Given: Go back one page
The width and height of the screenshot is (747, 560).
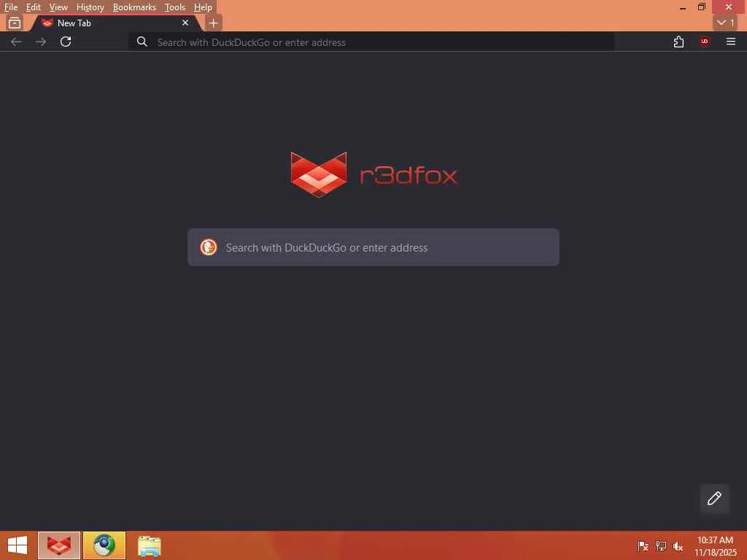Looking at the screenshot, I should [x=16, y=42].
